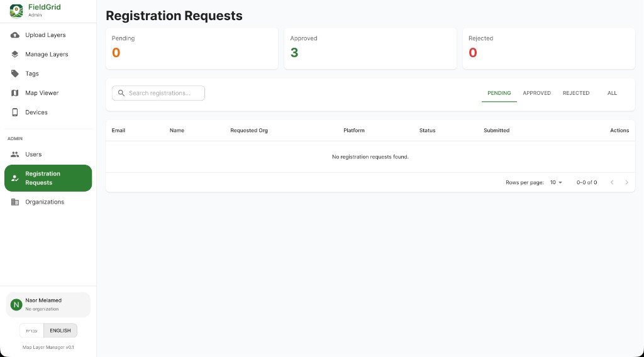Switch language to Hebrew
Image resolution: width=644 pixels, height=357 pixels.
click(31, 331)
